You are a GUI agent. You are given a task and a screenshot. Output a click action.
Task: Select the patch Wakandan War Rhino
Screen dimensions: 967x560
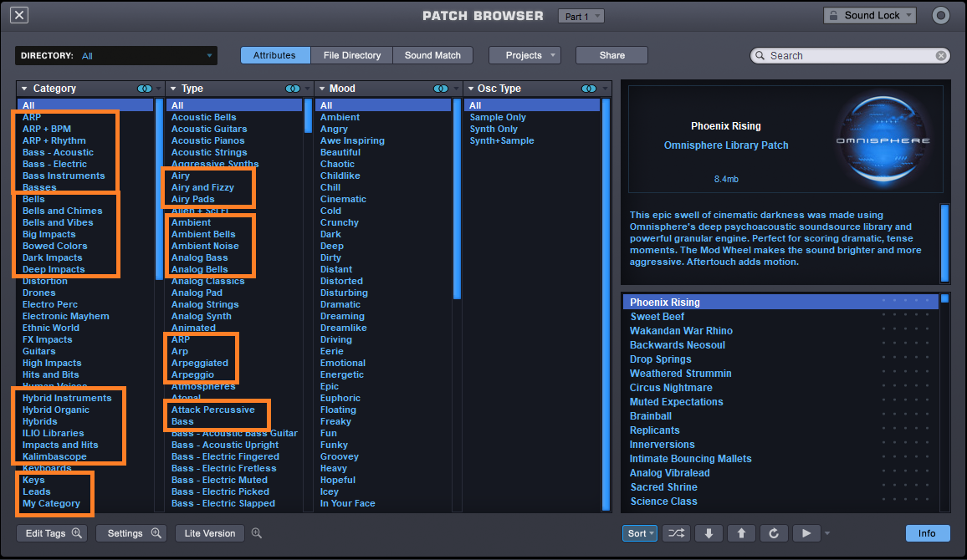(x=681, y=330)
